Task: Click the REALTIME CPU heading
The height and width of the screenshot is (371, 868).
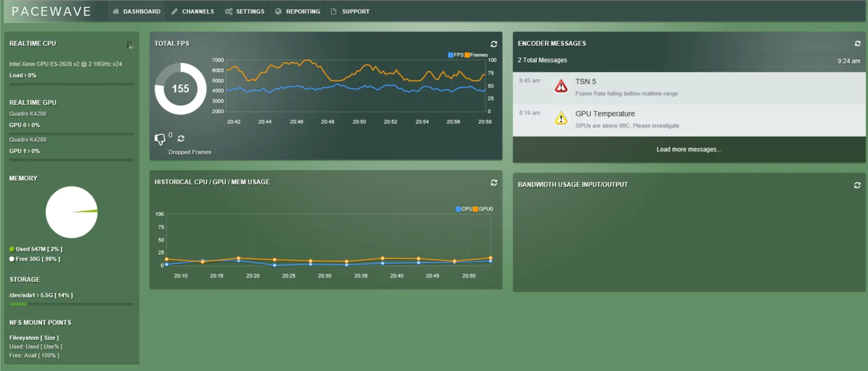Action: click(x=33, y=44)
